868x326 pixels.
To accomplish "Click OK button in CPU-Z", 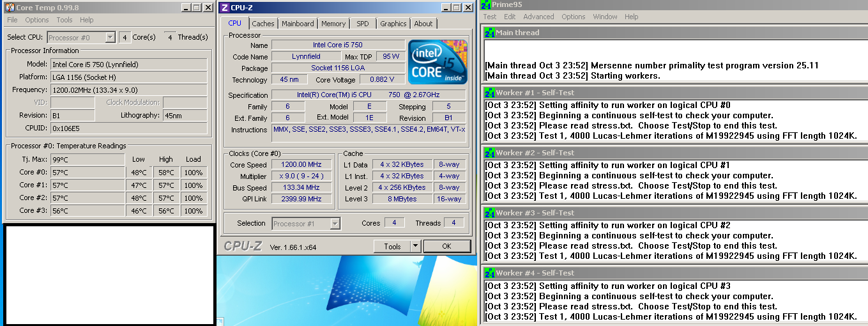I will point(446,246).
